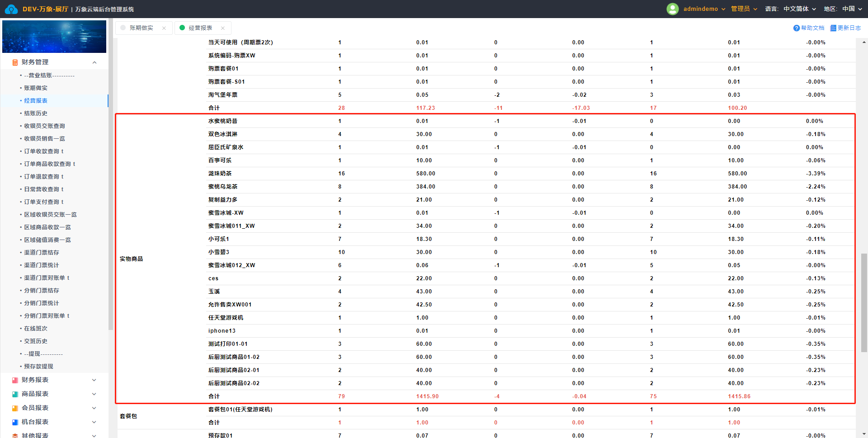Click the admindemo user avatar icon
The height and width of the screenshot is (438, 868).
click(673, 9)
